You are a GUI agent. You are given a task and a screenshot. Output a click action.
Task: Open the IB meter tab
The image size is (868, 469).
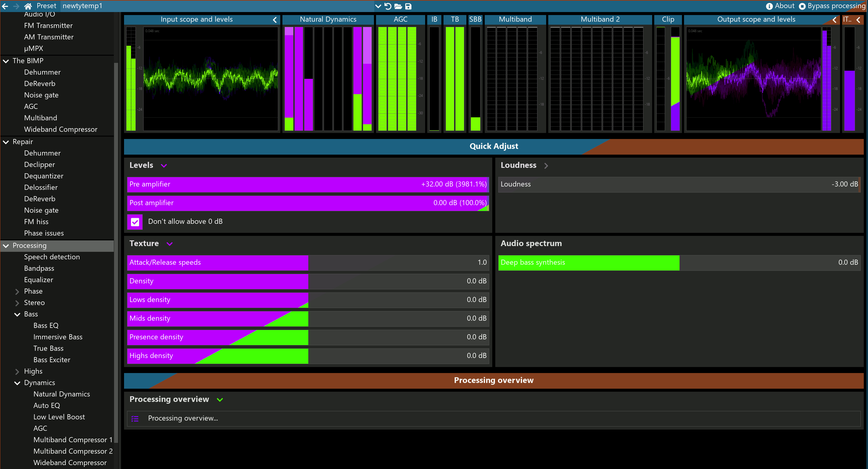[434, 20]
